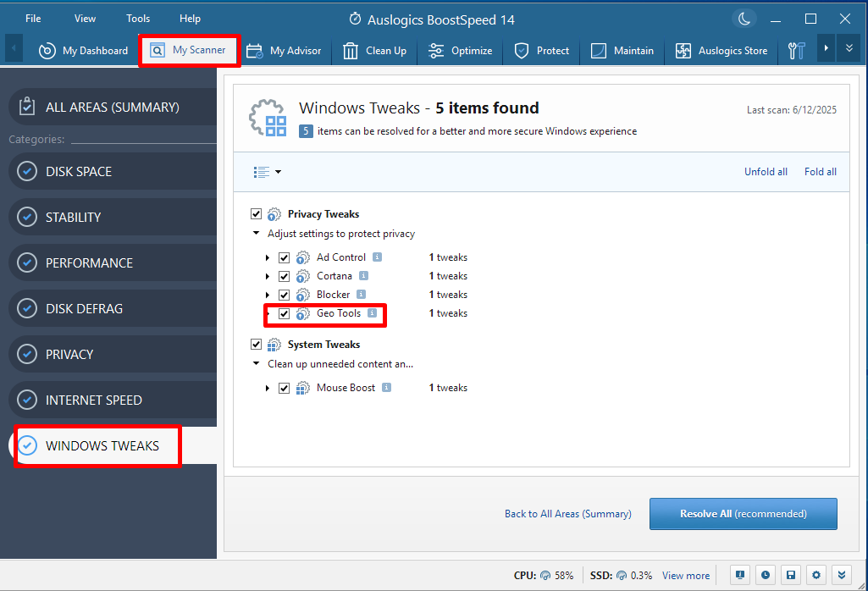Open the Help menu
The image size is (868, 591).
coord(190,19)
